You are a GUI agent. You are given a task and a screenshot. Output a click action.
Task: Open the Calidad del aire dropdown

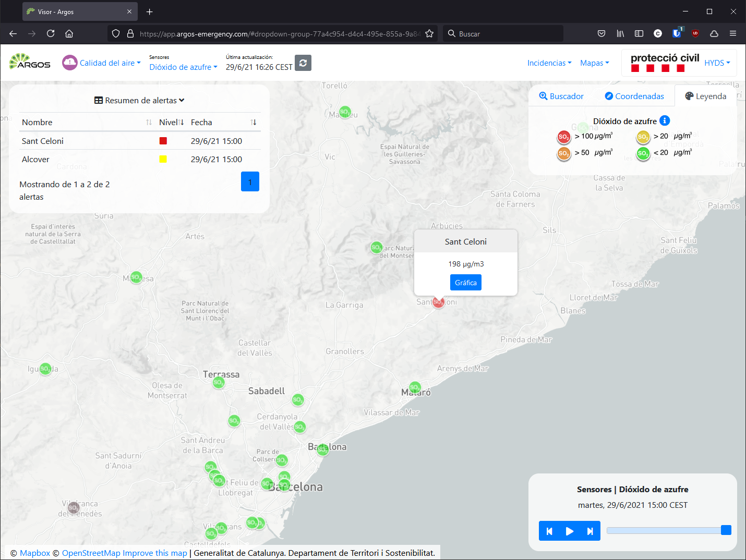[x=110, y=63]
